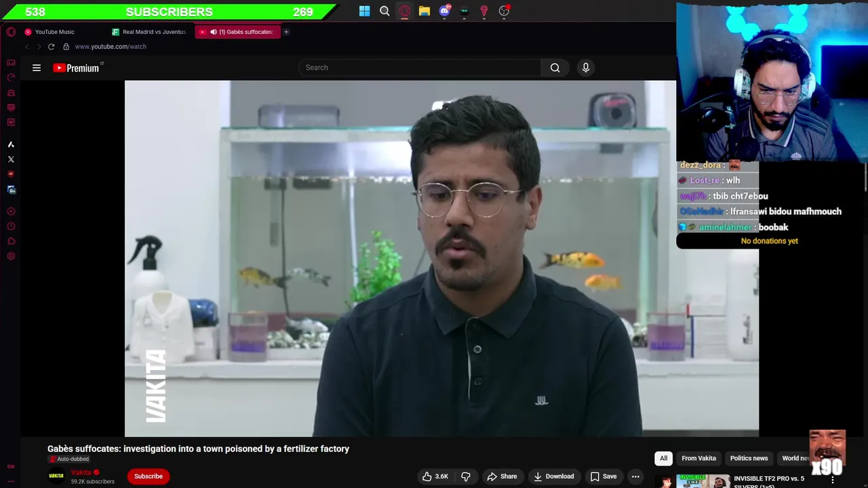Click the Auto-dubbed badge
Viewport: 868px width, 488px height.
(x=68, y=459)
